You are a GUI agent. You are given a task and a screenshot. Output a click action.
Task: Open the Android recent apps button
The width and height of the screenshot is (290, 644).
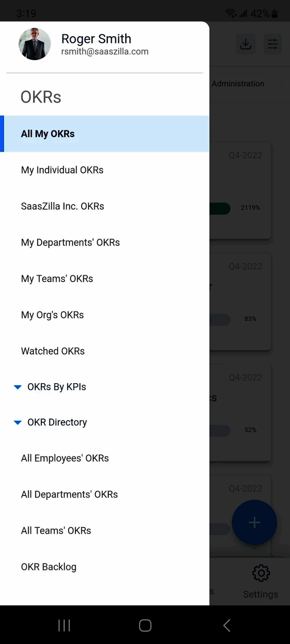point(64,625)
